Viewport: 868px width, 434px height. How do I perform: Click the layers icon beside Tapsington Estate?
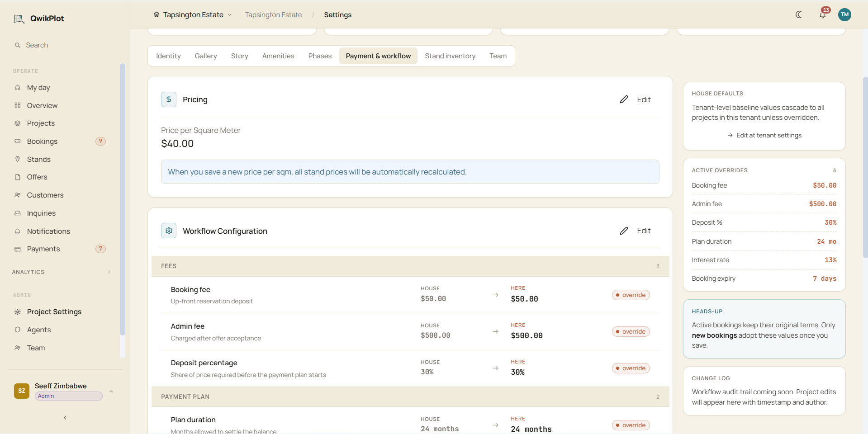click(x=157, y=15)
